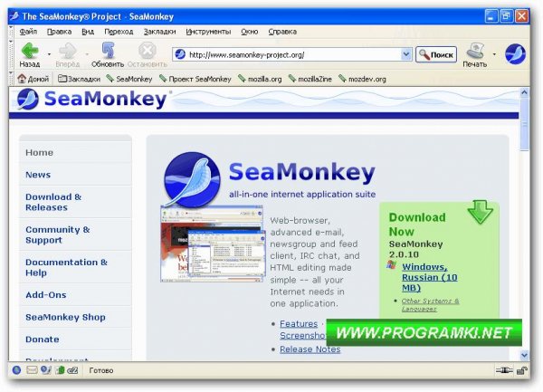
Task: Open the Закладки menu in menu bar
Action: point(159,32)
